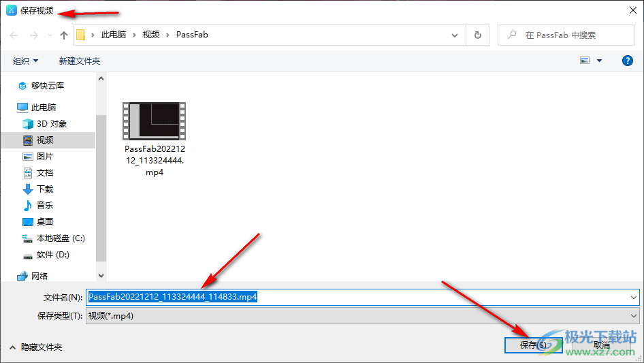644x363 pixels.
Task: Open view options dropdown arrow
Action: click(599, 61)
